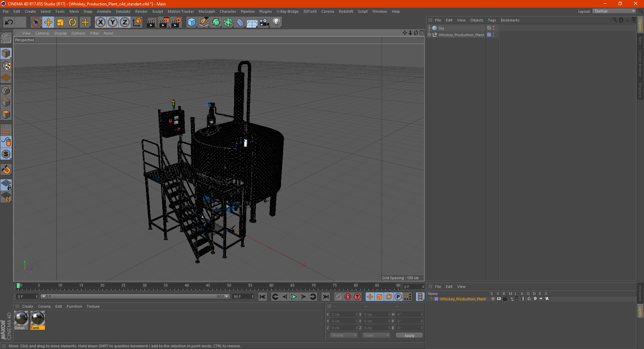The height and width of the screenshot is (349, 644).
Task: Click the Render View icon
Action: 152,22
